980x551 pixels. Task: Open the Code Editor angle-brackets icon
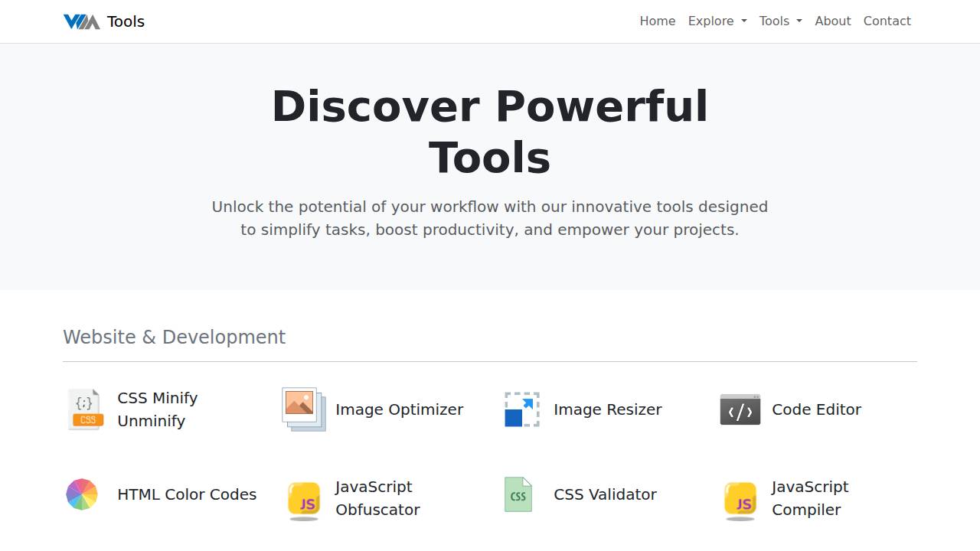[x=740, y=409]
